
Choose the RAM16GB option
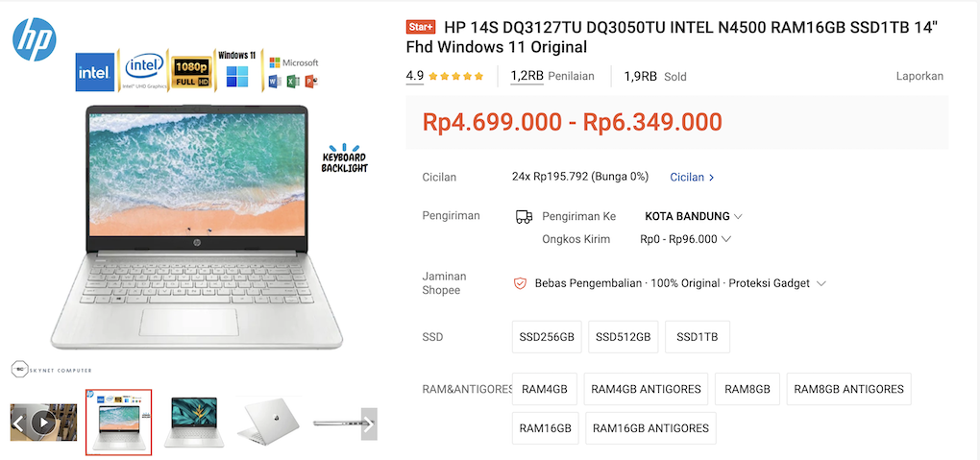click(546, 428)
